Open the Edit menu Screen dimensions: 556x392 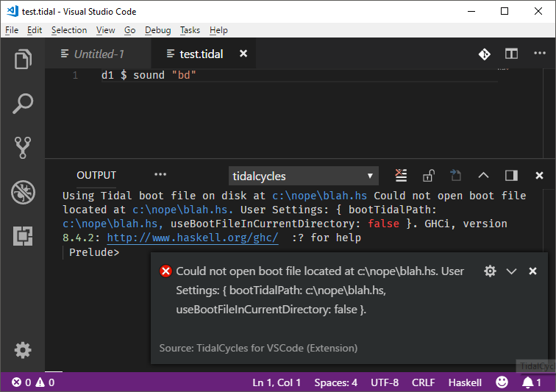coord(35,30)
